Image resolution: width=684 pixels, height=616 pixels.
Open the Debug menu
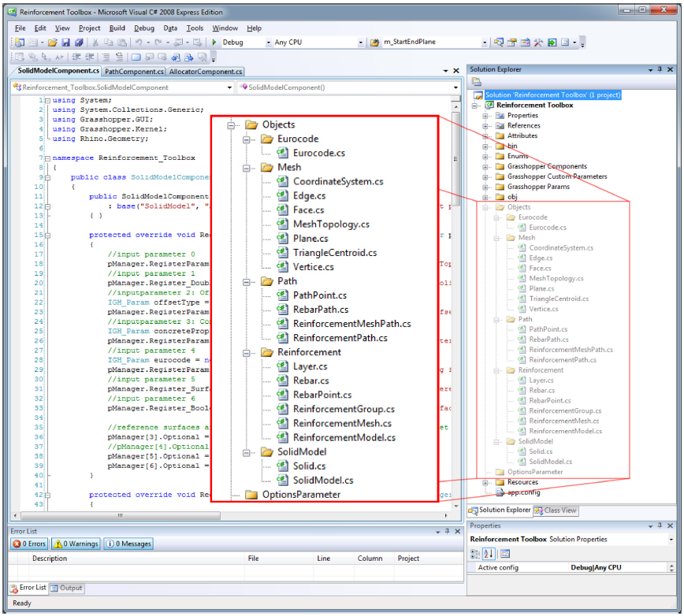click(x=144, y=28)
